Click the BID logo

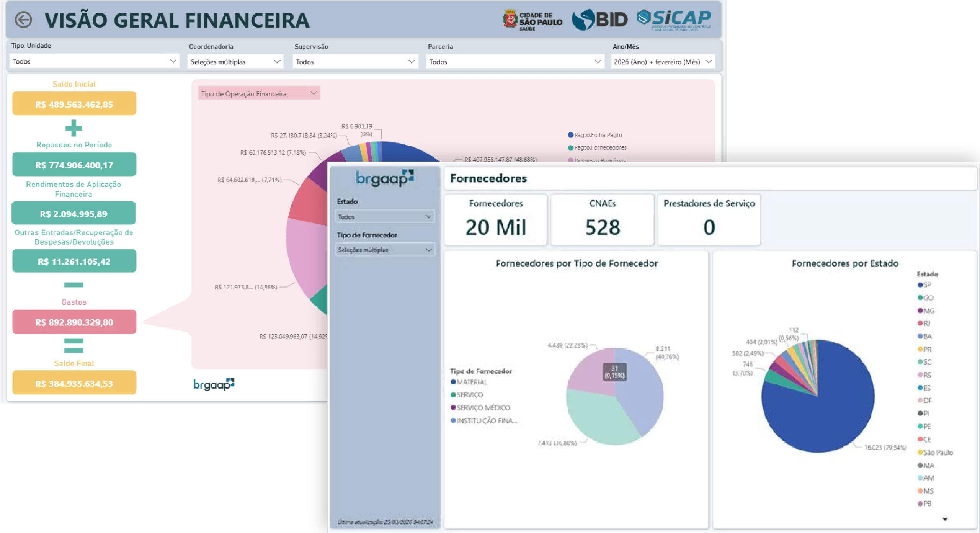(x=600, y=20)
